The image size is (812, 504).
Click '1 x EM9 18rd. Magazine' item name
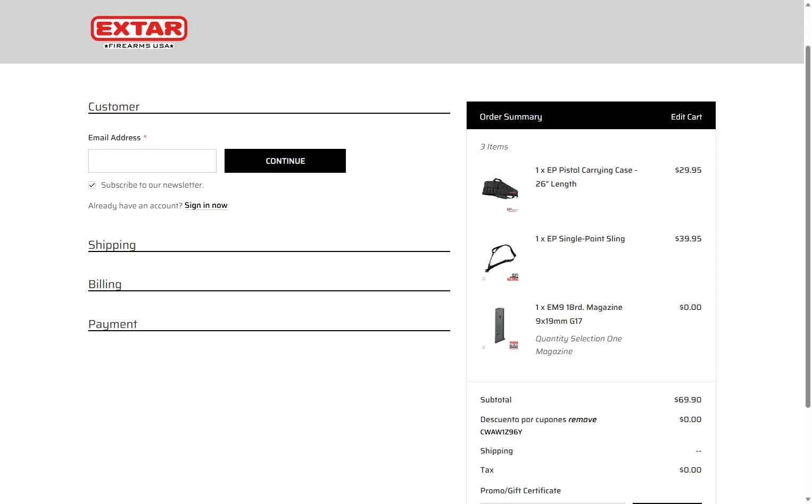click(x=579, y=314)
